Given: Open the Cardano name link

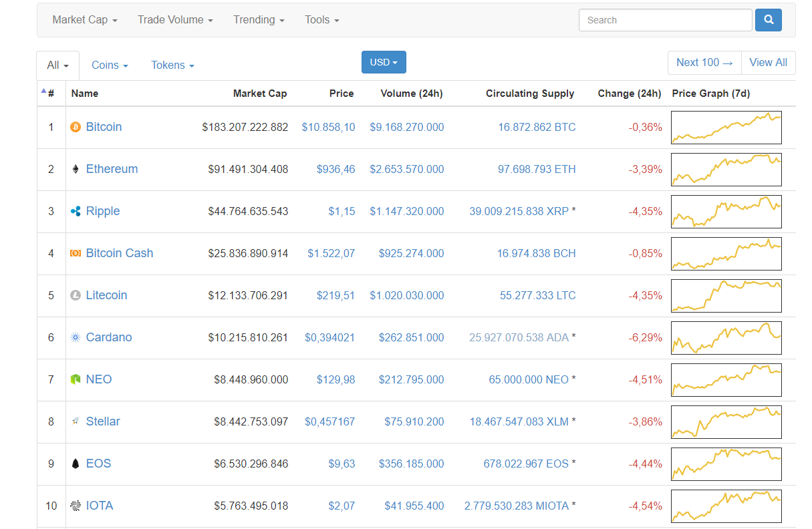Looking at the screenshot, I should (x=109, y=337).
